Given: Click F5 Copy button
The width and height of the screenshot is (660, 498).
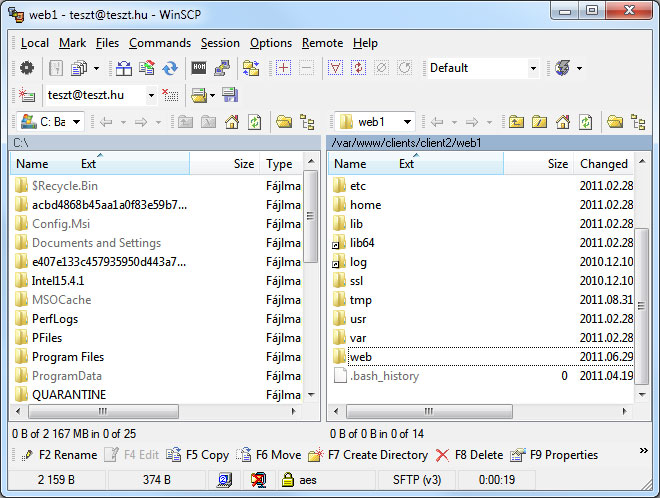Looking at the screenshot, I should pos(197,455).
